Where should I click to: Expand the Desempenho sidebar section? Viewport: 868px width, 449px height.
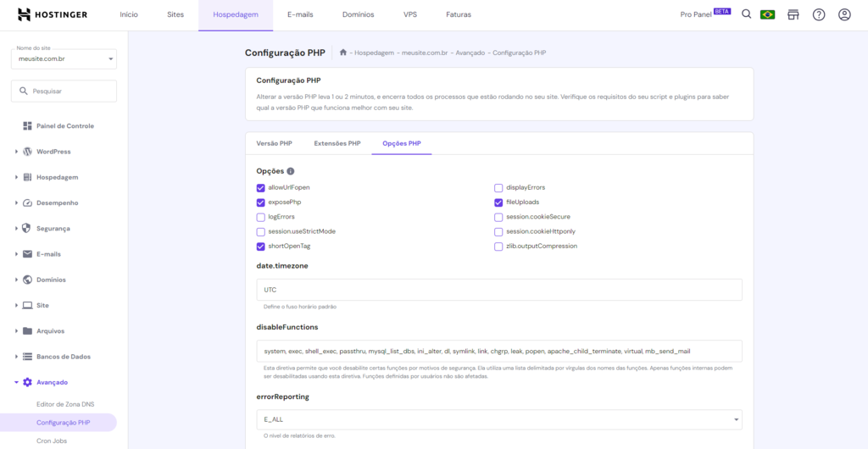coord(17,203)
